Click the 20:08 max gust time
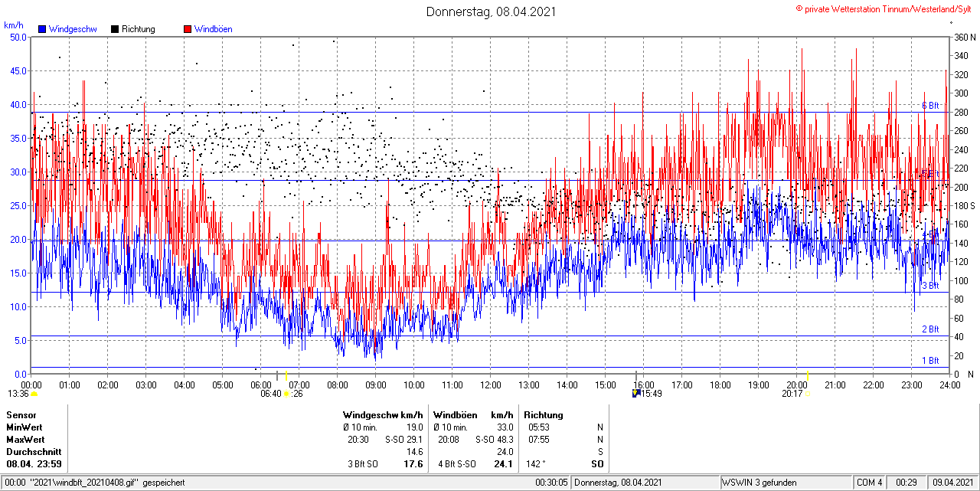Viewport: 980px width, 491px height. point(449,440)
